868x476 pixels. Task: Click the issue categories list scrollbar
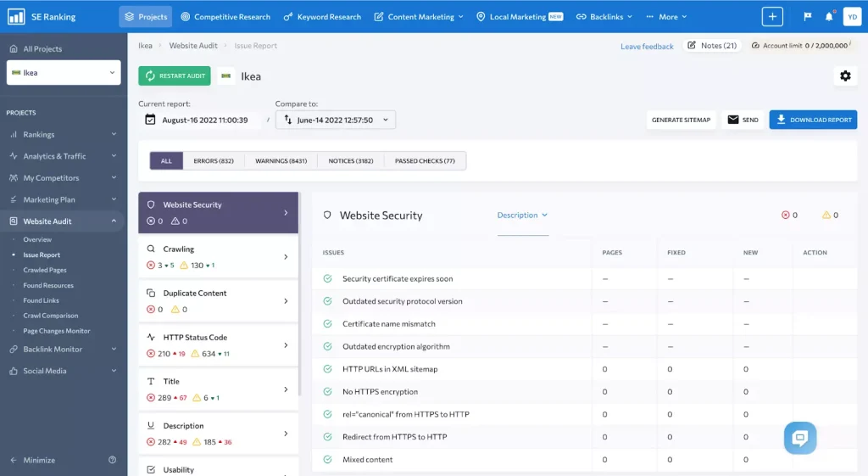(300, 294)
